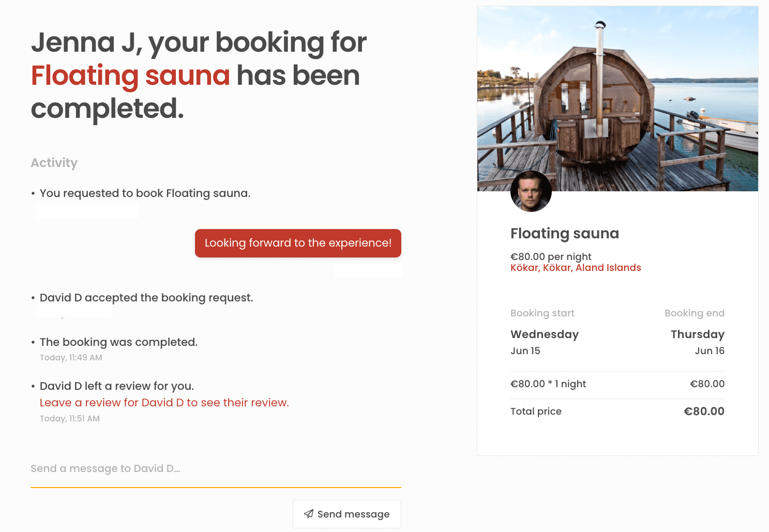769x532 pixels.
Task: Click 'The booking was completed' activity entry
Action: [x=118, y=342]
